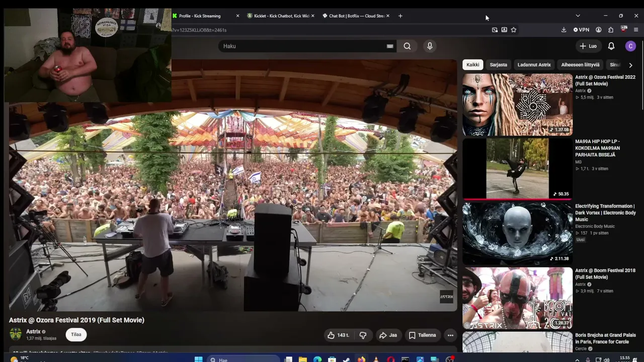
Task: Subscribe with the Tilaa button
Action: pyautogui.click(x=76, y=334)
